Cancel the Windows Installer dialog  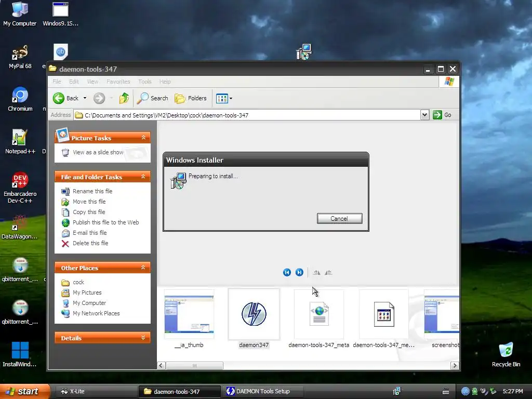pos(339,219)
